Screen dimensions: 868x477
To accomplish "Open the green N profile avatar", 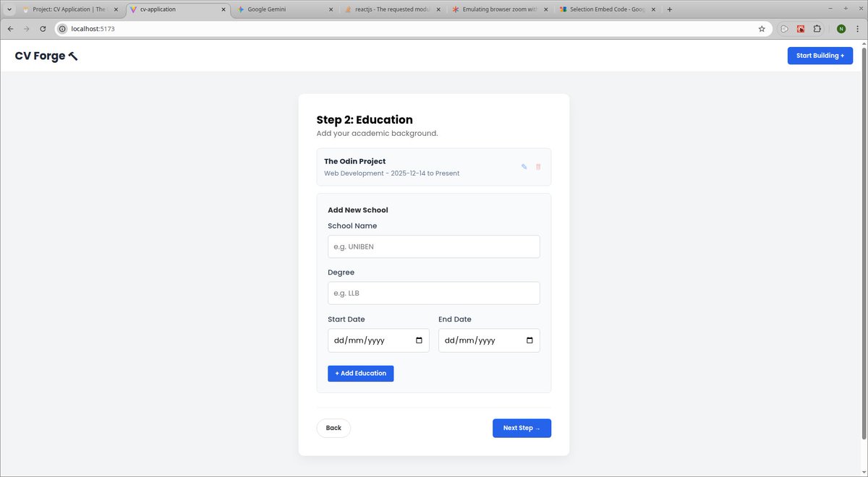I will [841, 29].
